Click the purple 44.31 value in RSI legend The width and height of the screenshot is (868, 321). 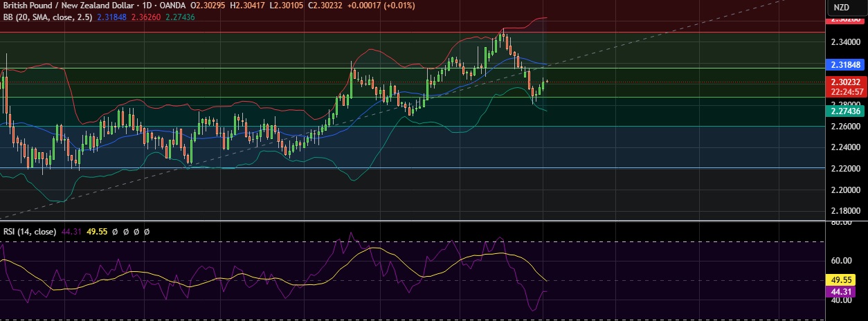73,230
